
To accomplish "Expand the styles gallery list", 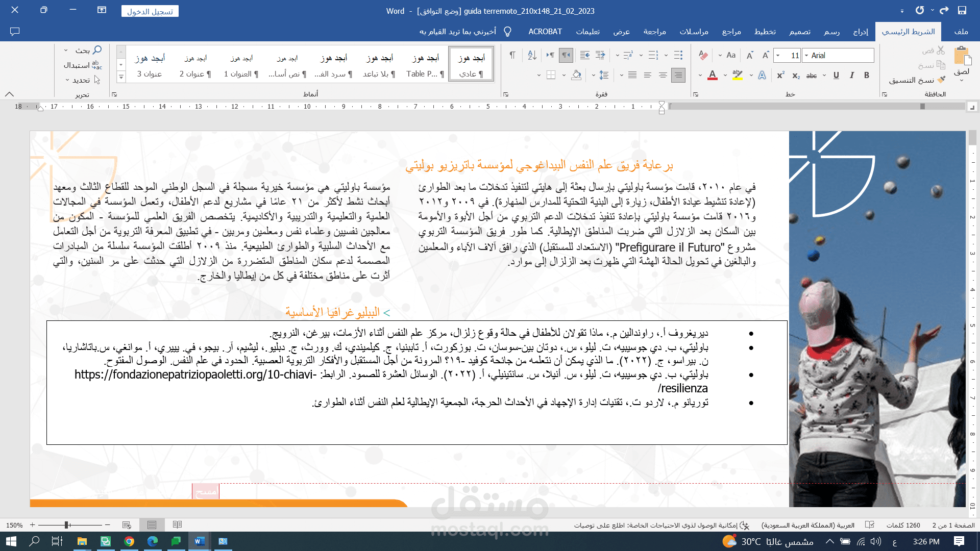I will 121,78.
